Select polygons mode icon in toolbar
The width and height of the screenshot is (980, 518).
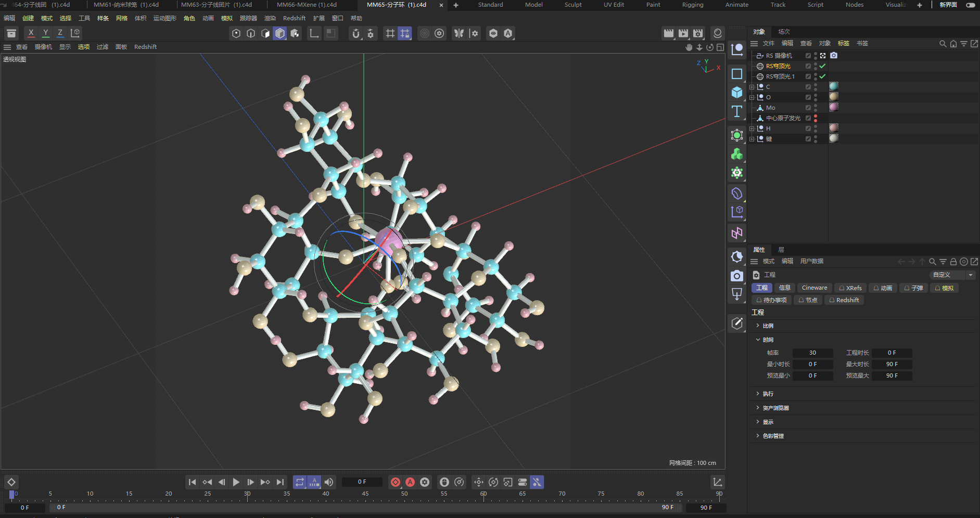point(265,33)
